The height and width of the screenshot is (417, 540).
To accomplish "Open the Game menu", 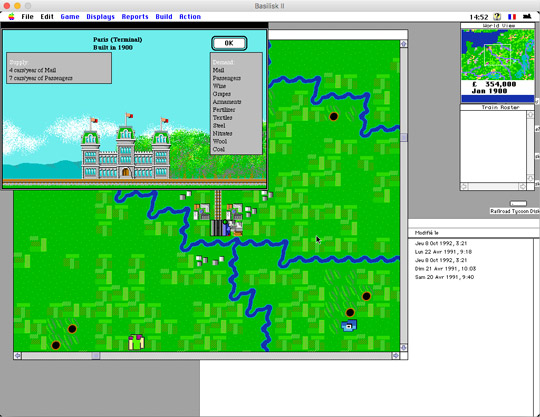I will tap(70, 17).
